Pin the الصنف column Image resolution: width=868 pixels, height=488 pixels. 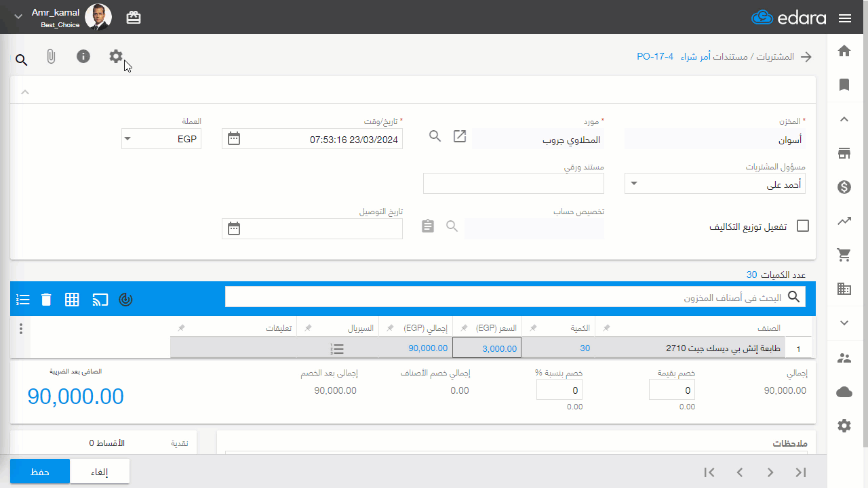[x=606, y=328]
